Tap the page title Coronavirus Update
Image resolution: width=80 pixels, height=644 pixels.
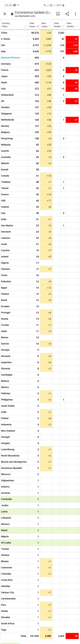(33, 12)
